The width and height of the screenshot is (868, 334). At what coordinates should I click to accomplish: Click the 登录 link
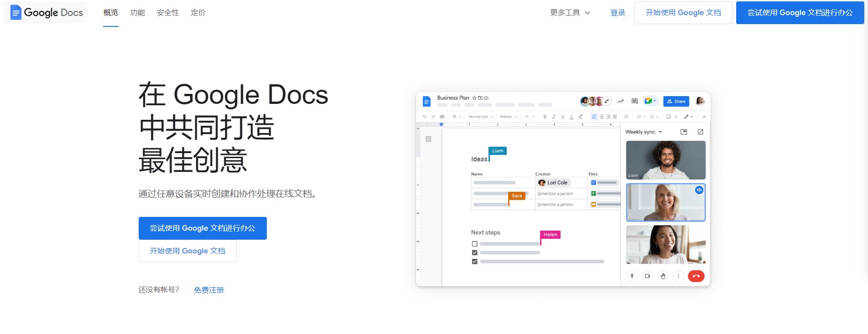tap(618, 13)
